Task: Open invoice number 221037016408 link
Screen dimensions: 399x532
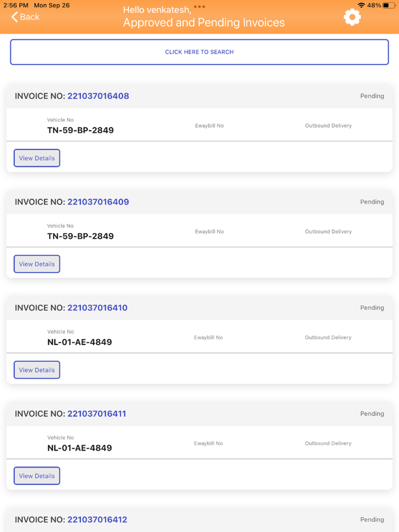Action: pyautogui.click(x=98, y=96)
